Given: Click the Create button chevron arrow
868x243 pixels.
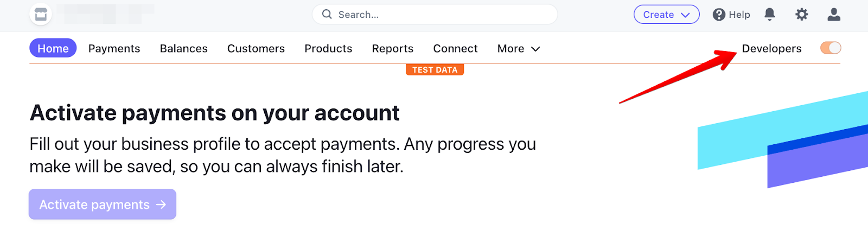Looking at the screenshot, I should 685,15.
